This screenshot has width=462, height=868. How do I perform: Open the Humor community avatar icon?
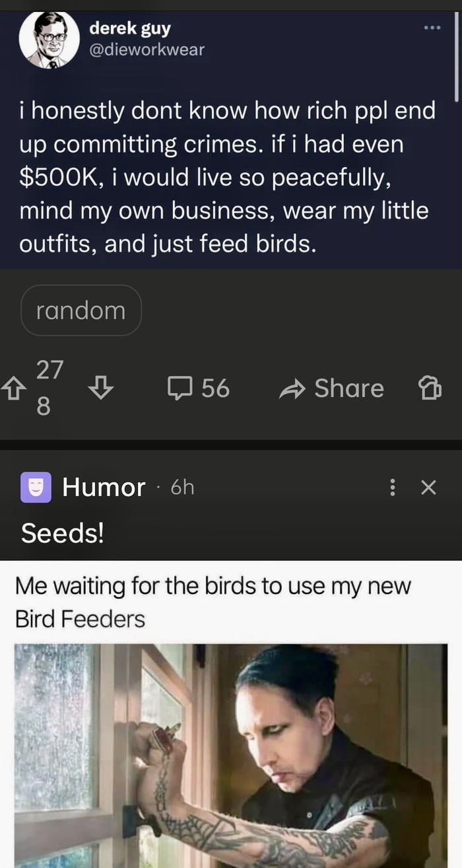[x=36, y=488]
